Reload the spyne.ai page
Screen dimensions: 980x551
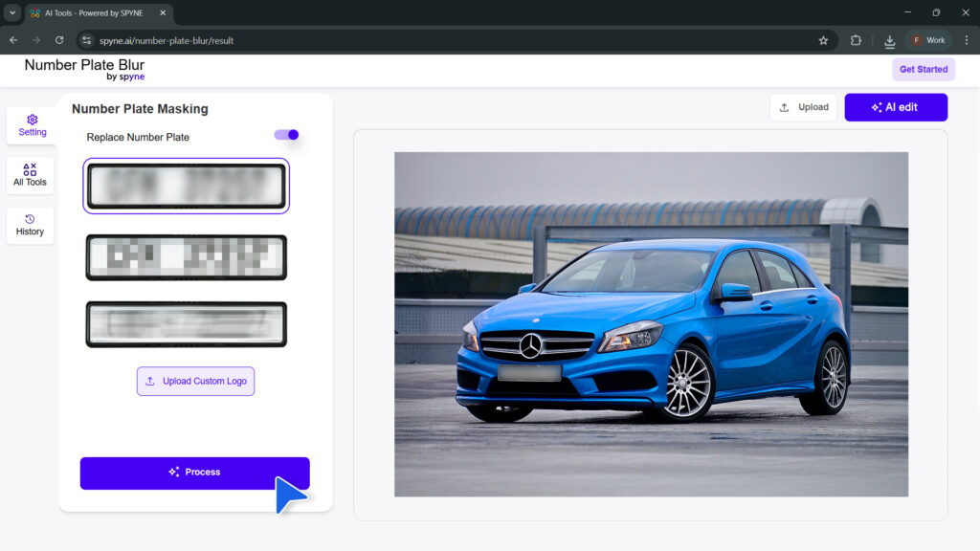click(x=59, y=40)
